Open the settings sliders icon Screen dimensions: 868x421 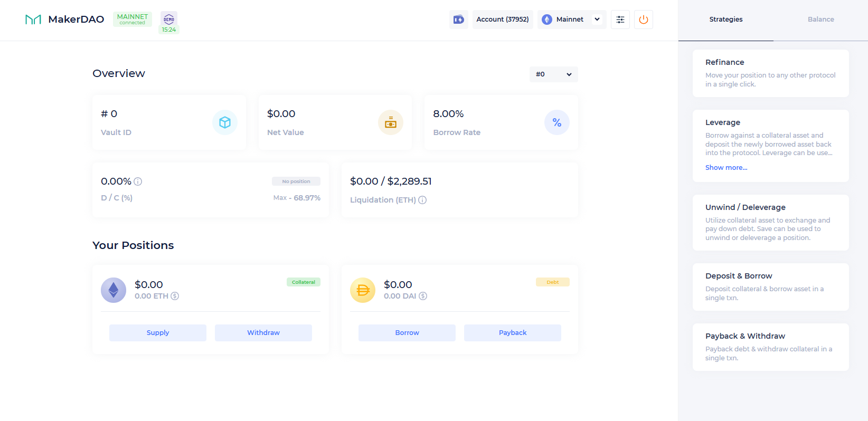pos(620,20)
